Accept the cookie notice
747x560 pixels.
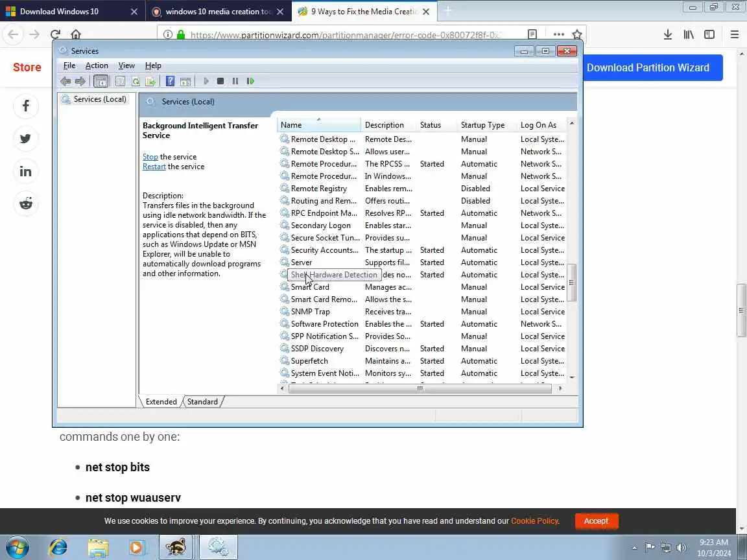click(596, 521)
